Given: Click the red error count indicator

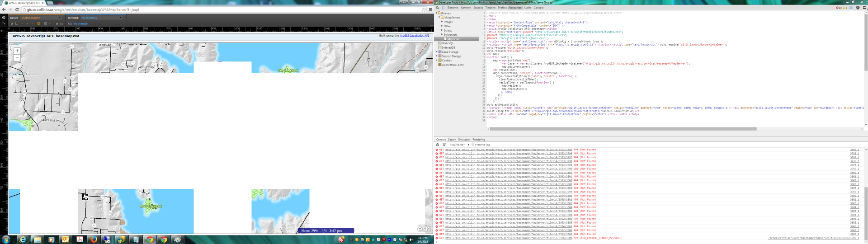Looking at the screenshot, I should click(x=839, y=8).
